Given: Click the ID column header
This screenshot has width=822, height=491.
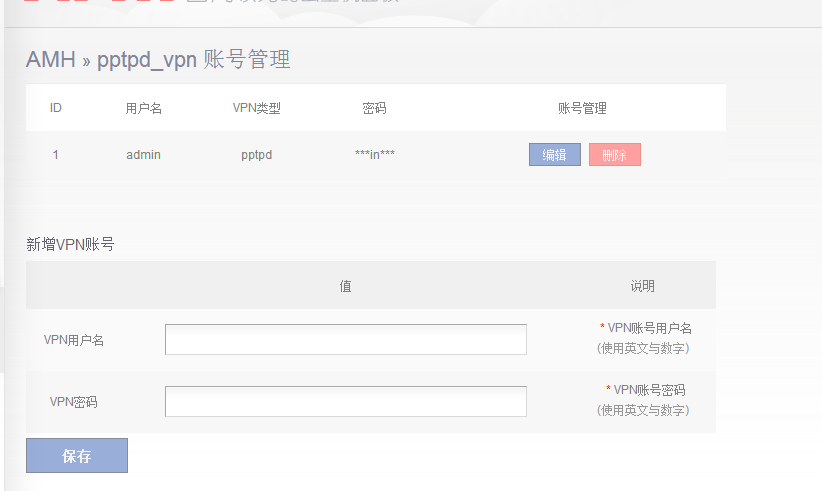Looking at the screenshot, I should (56, 108).
